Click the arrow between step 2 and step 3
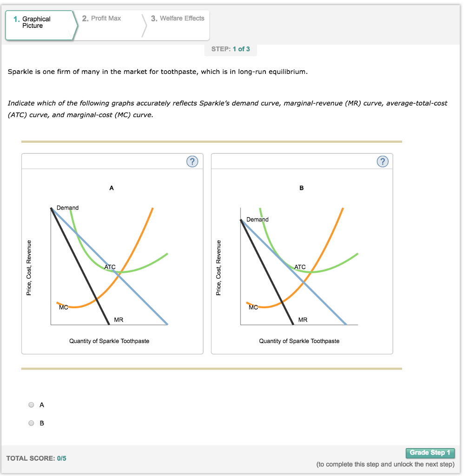The image size is (476, 476). click(x=144, y=25)
